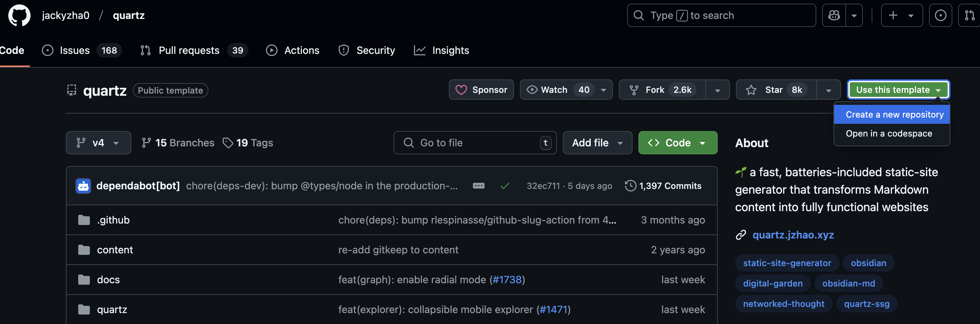This screenshot has height=324, width=980.
Task: Open the v4 branch selector
Action: point(99,143)
